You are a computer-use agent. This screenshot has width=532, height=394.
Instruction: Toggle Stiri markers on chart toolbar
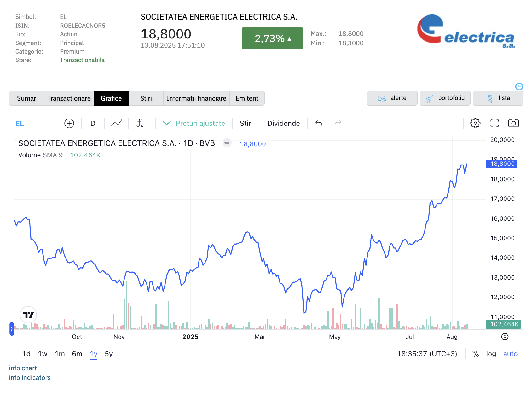246,123
